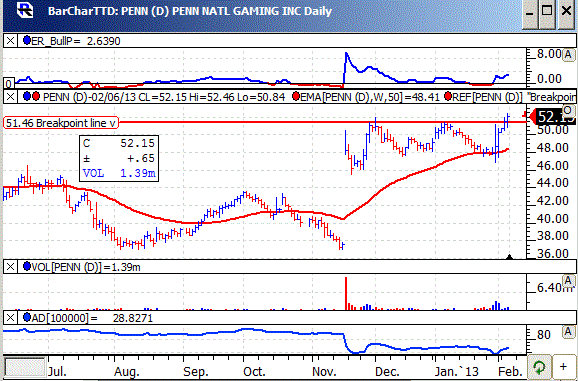Close the AD[100000] indicator pane

click(10, 317)
